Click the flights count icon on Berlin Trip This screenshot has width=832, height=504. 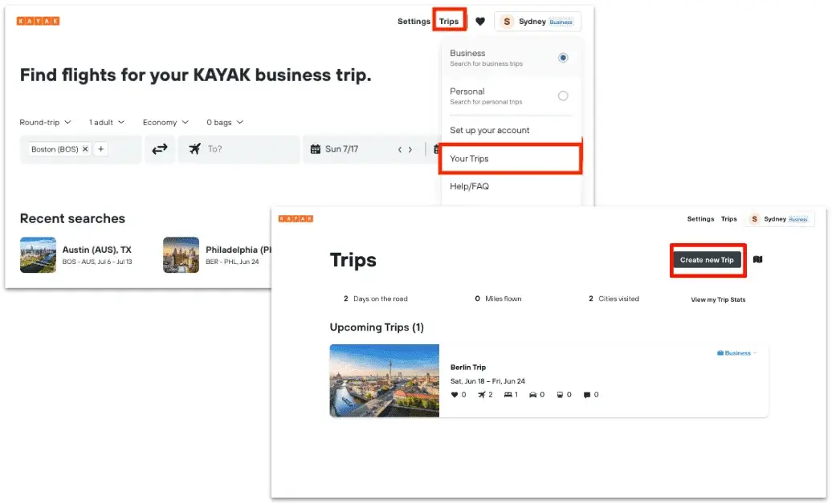coord(481,395)
